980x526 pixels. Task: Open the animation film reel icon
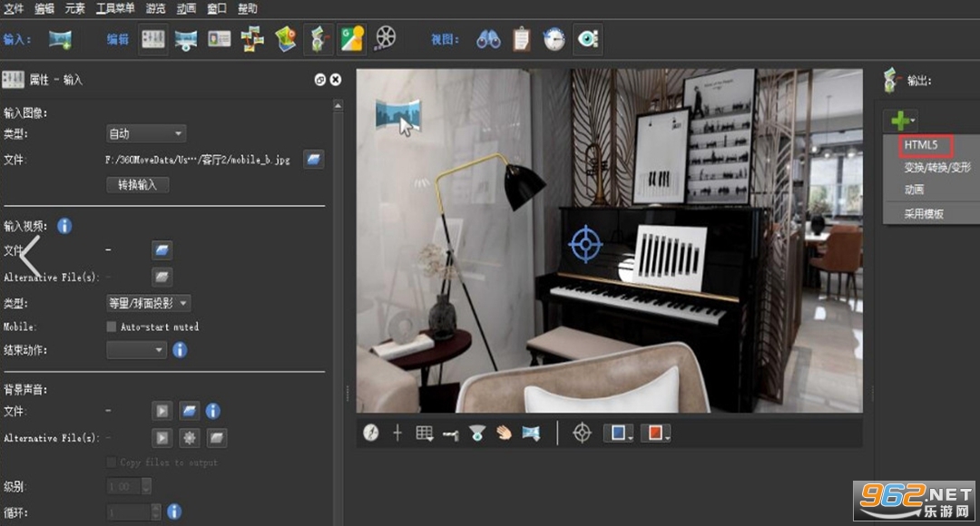(x=385, y=38)
